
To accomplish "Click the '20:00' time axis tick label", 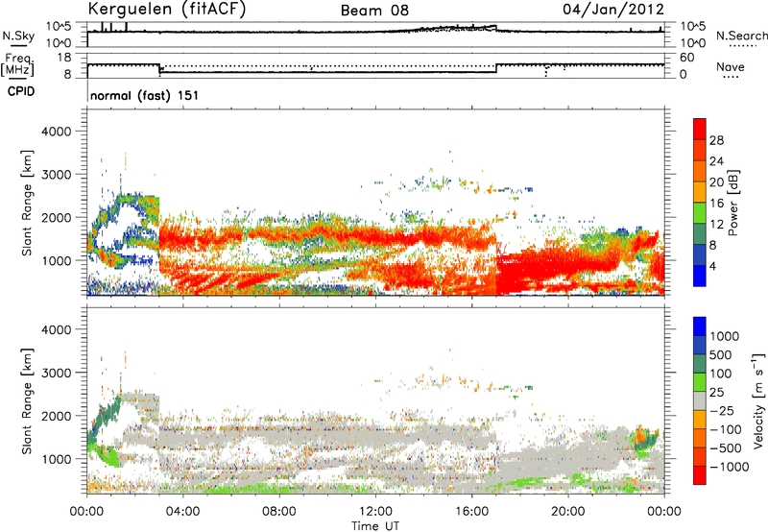I will pos(567,512).
